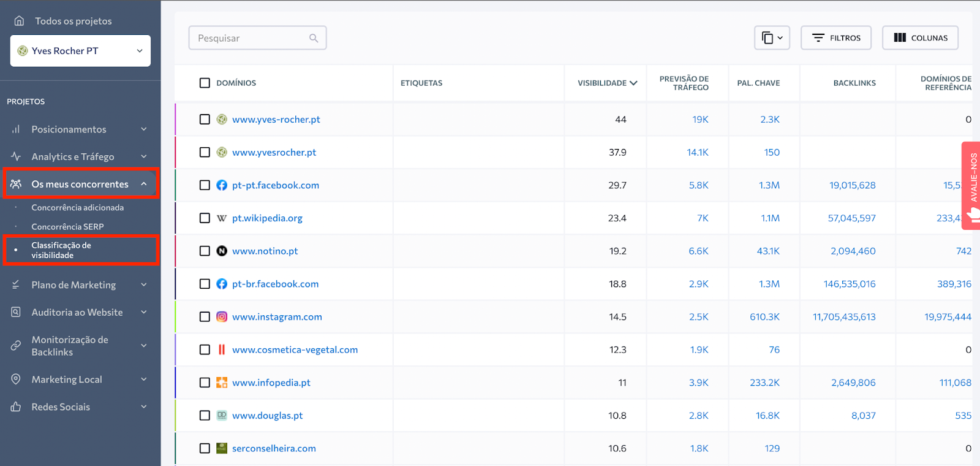
Task: Click the AVALIE-NOS feedback tab
Action: (x=971, y=185)
